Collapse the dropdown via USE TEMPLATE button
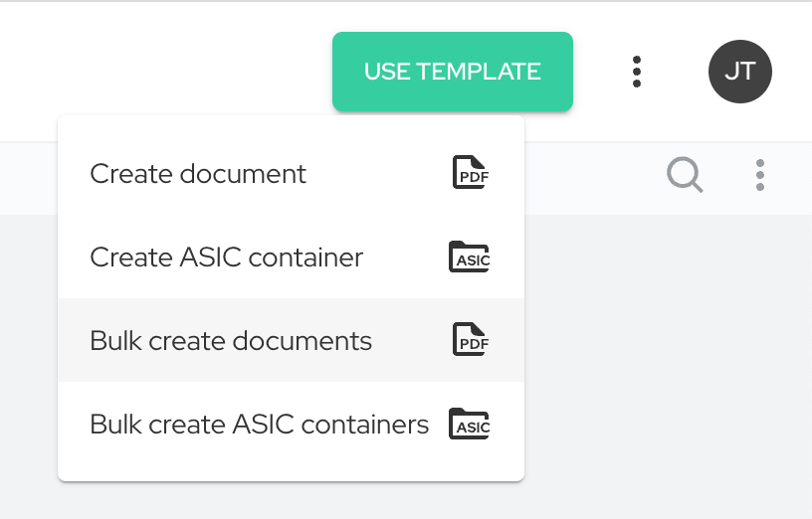This screenshot has height=519, width=812. tap(452, 72)
